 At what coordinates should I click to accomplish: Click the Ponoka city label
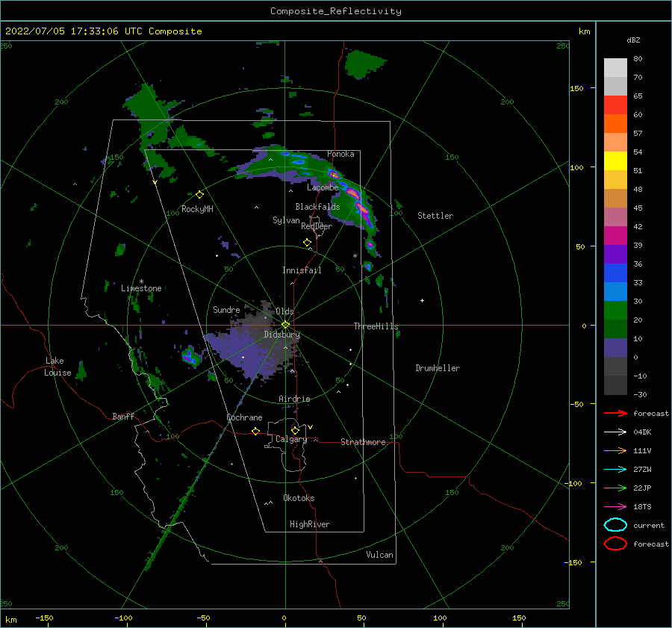point(340,154)
